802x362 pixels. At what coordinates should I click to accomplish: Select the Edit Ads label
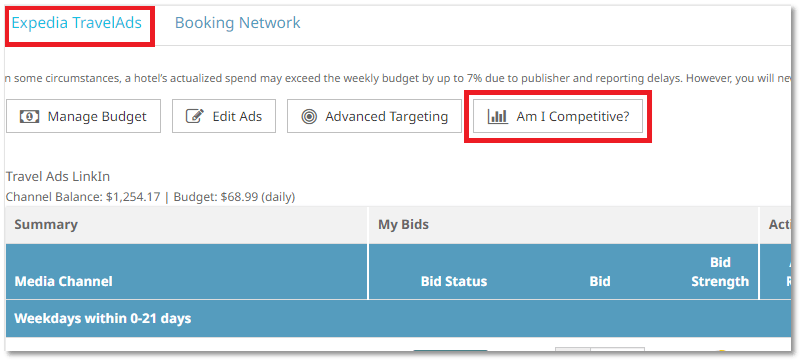[x=237, y=117]
